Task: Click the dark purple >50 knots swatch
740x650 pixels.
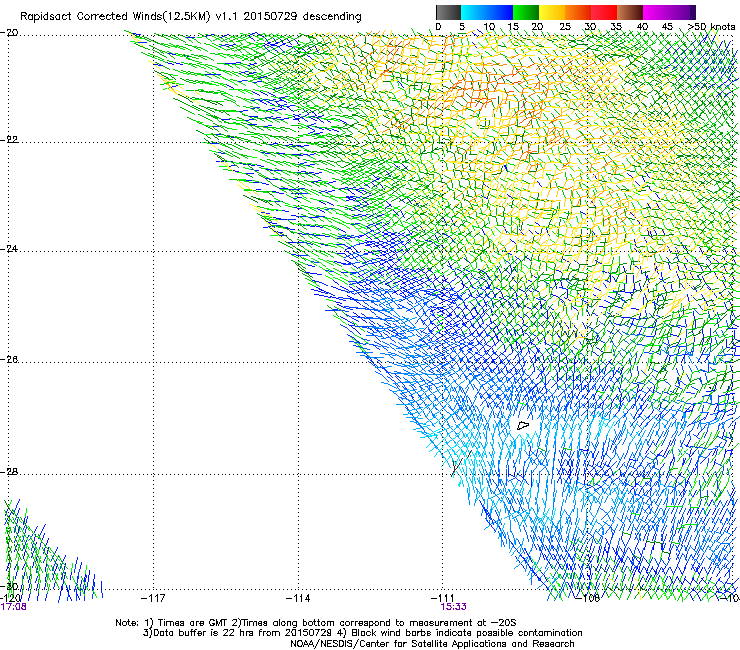Action: click(x=692, y=12)
